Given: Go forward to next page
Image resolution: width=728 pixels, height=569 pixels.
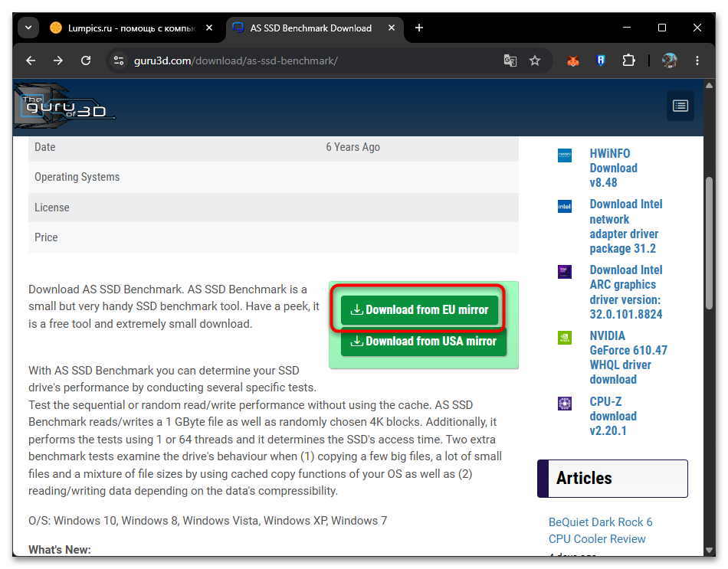Looking at the screenshot, I should coord(58,60).
